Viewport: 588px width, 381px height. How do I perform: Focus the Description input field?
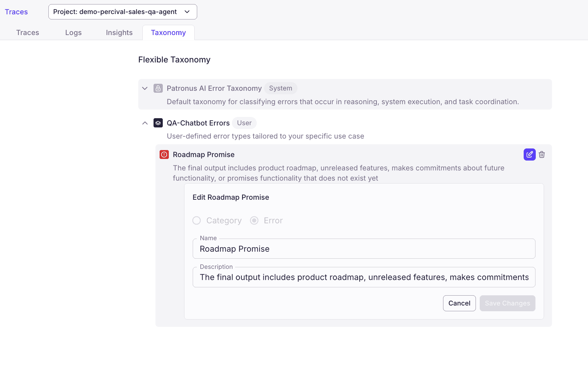[x=364, y=277]
